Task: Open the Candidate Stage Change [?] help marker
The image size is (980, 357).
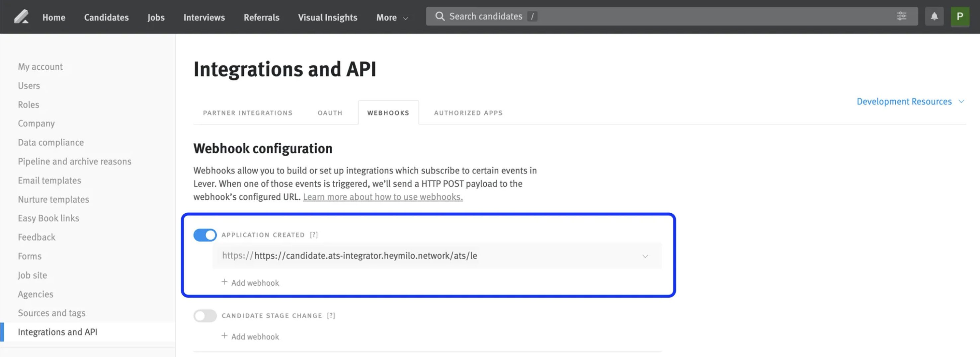Action: (331, 316)
